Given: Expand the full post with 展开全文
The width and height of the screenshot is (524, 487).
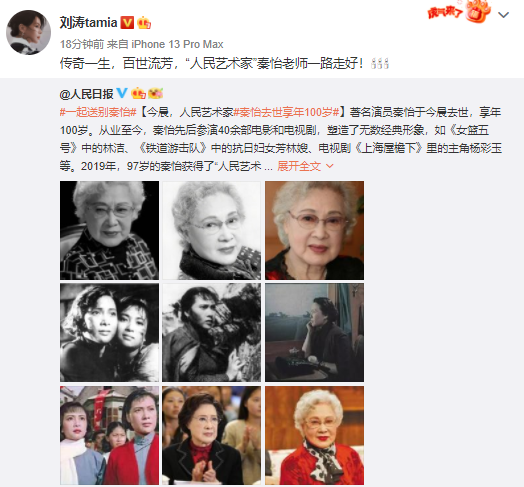Looking at the screenshot, I should point(299,166).
